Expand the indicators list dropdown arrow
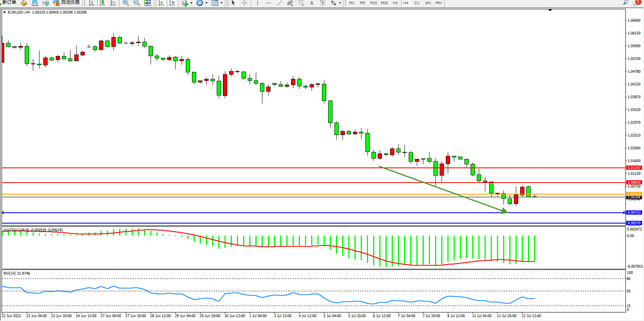Screen dimensions: 644x321 (191, 3)
